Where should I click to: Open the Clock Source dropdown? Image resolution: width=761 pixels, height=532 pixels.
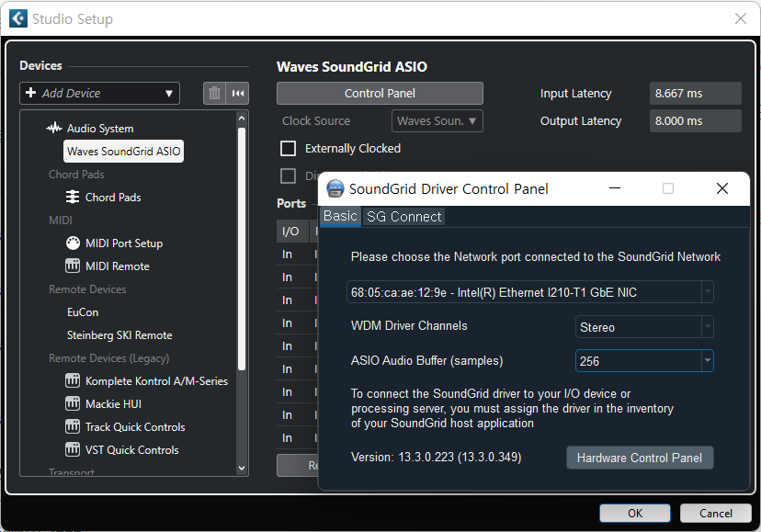coord(437,121)
